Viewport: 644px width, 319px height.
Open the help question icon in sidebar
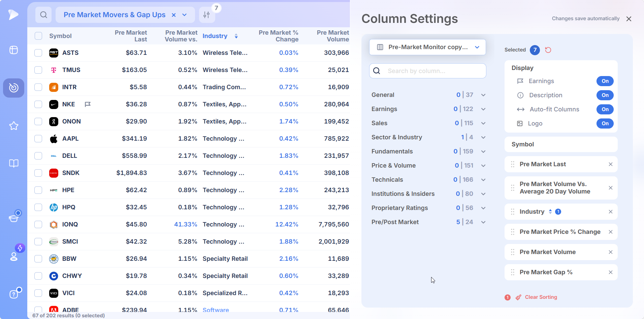click(x=13, y=294)
